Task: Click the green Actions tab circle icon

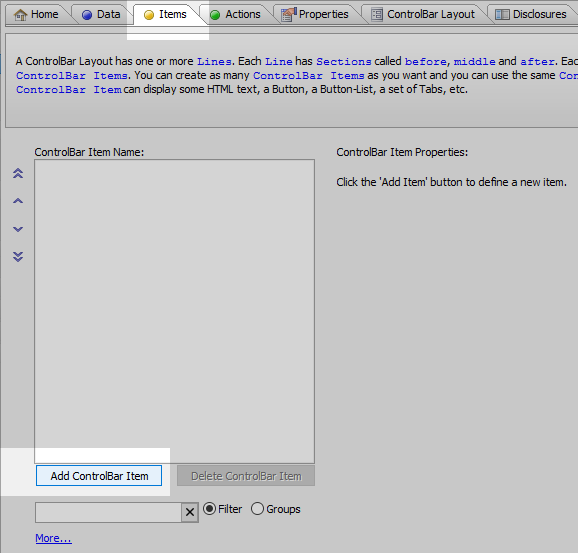Action: coord(215,15)
